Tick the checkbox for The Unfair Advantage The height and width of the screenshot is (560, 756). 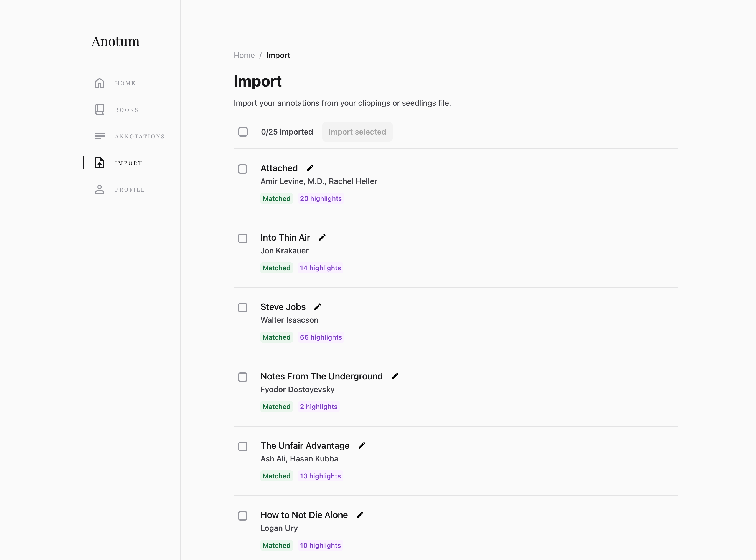point(242,447)
